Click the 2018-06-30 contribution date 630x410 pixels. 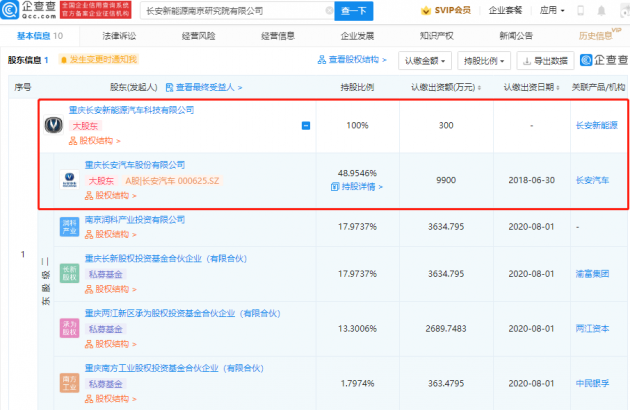(x=532, y=180)
